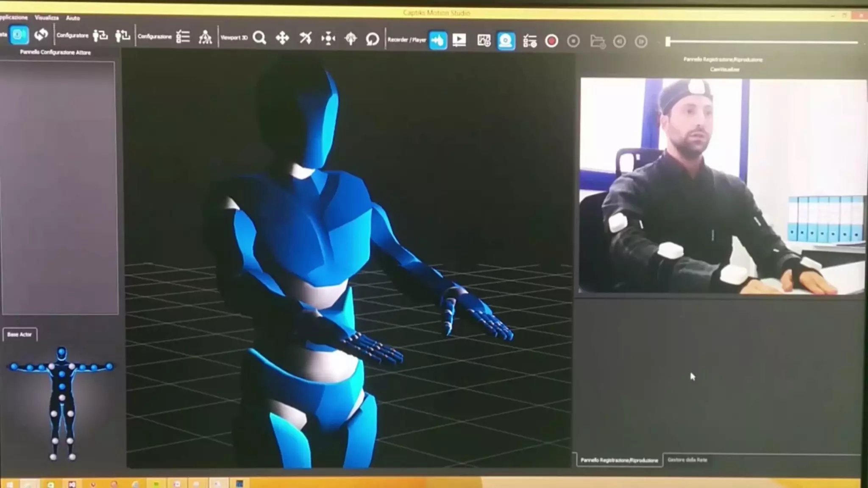Click the playback timeline slider handle
Image resolution: width=868 pixels, height=488 pixels.
[x=668, y=42]
